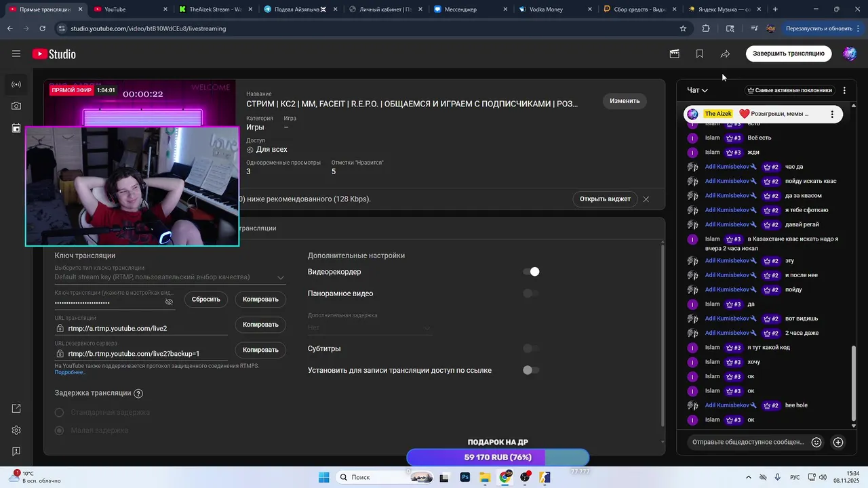The width and height of the screenshot is (868, 488).
Task: Open Chrome media control icon
Action: [x=754, y=28]
